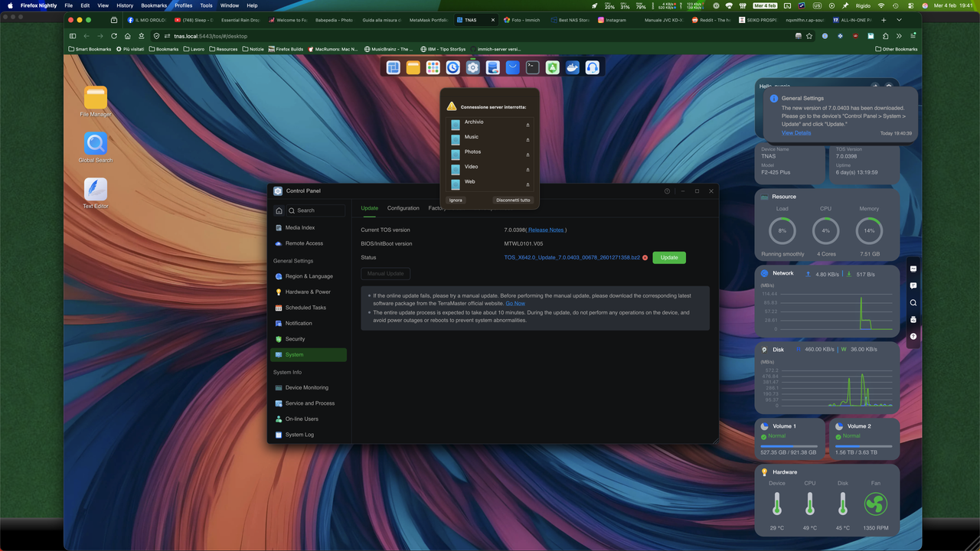Open the Tools menu in menu bar
Image resolution: width=980 pixels, height=551 pixels.
coord(206,5)
